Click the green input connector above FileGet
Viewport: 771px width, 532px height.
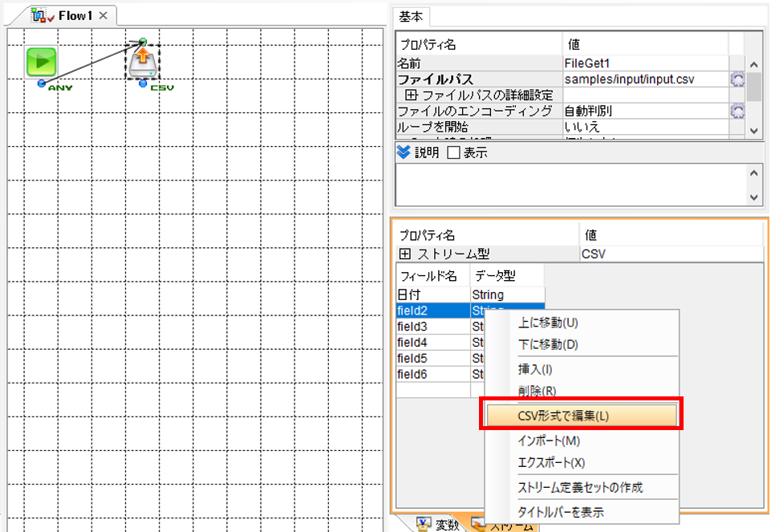[x=143, y=41]
